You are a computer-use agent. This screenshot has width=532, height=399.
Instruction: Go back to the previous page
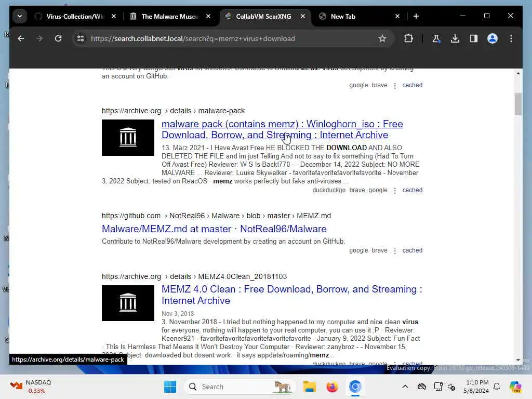tap(21, 38)
